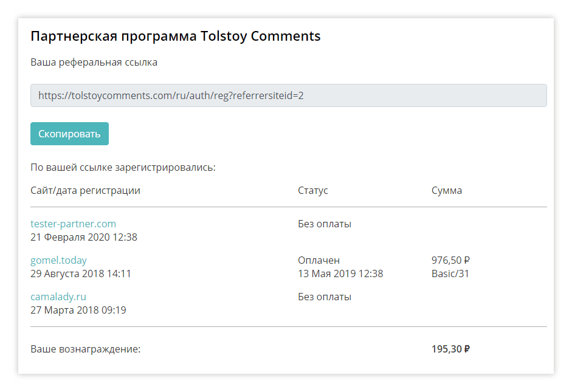Click the Оплачен status for gomel.today
The image size is (572, 392).
click(319, 260)
